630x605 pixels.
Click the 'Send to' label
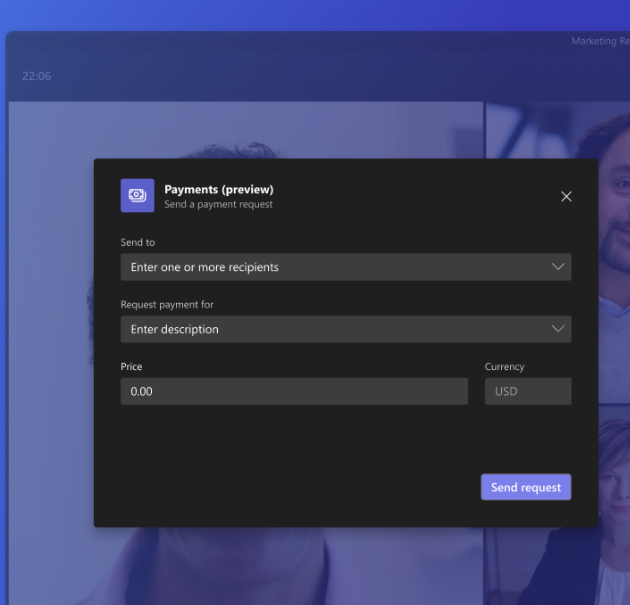pos(138,242)
